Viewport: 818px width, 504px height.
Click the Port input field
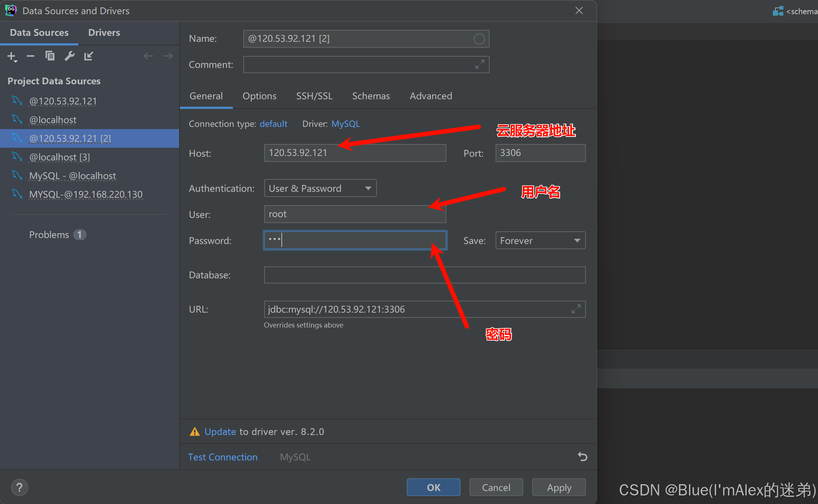pos(540,153)
